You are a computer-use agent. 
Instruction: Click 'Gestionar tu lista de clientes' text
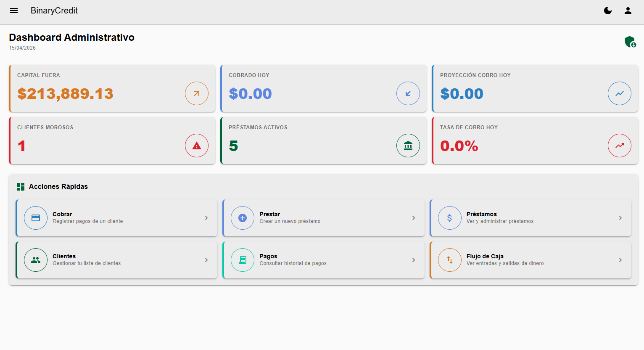(x=87, y=263)
